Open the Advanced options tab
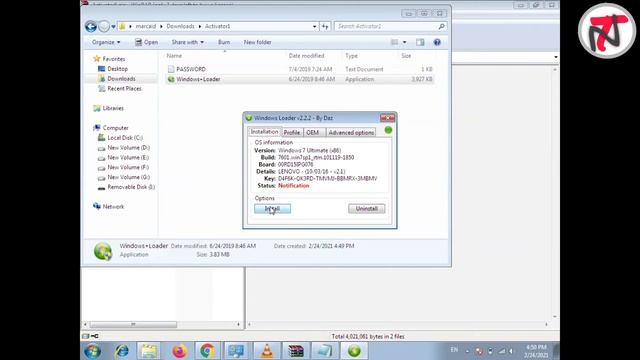640x360 pixels. (351, 132)
